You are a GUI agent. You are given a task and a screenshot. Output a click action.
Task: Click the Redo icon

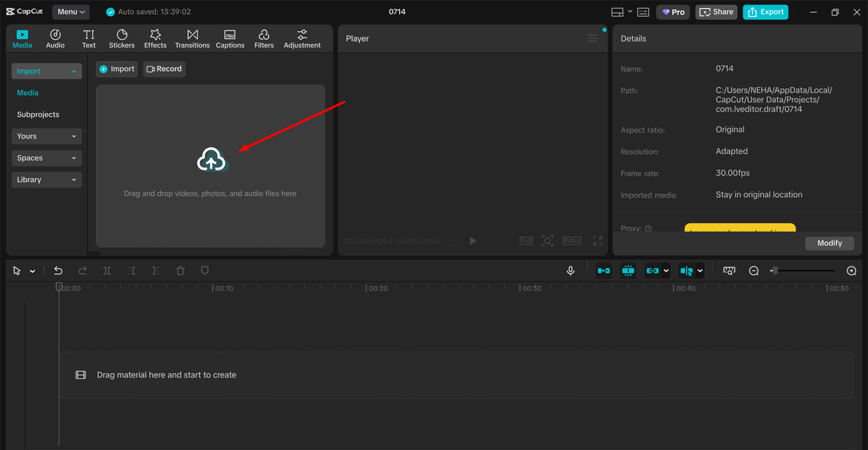pos(83,271)
